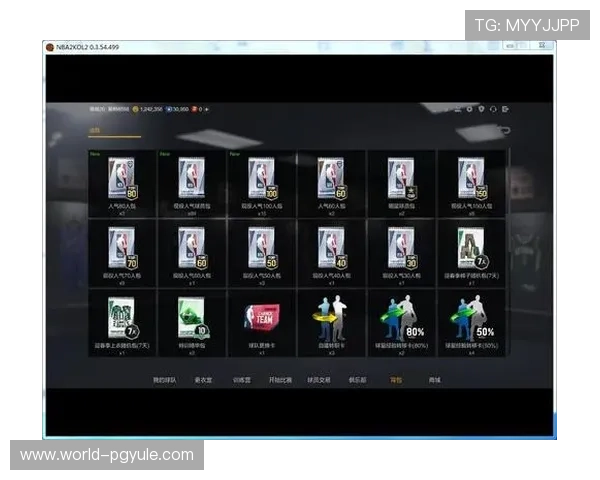Click the TOP 150 card pack
The image size is (600, 480).
(x=471, y=181)
